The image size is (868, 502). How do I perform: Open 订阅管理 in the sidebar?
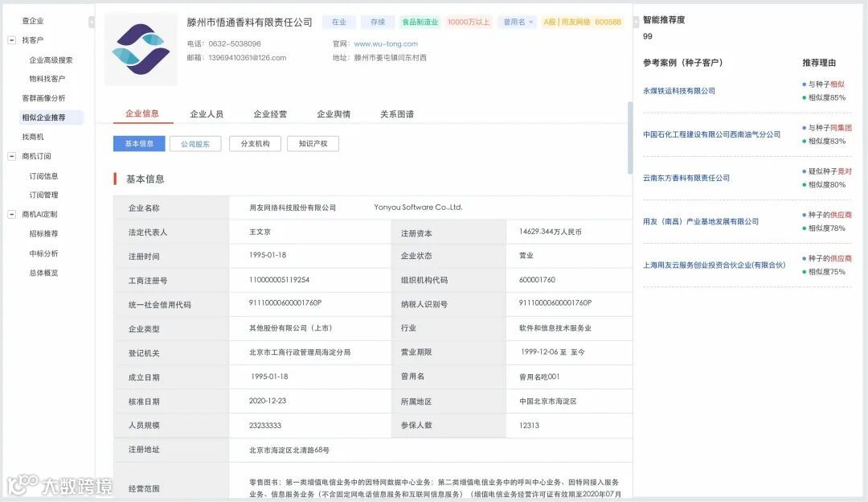click(43, 195)
